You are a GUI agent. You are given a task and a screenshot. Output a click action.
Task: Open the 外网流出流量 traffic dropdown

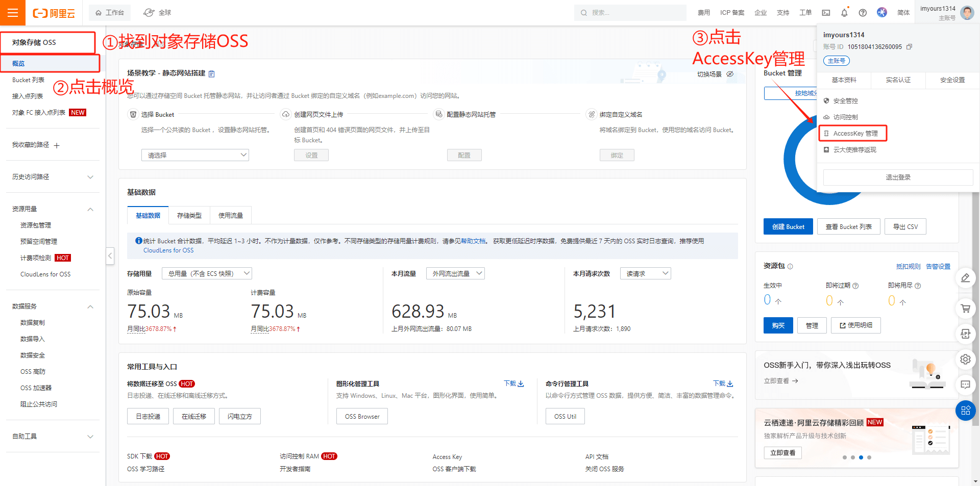pos(455,274)
